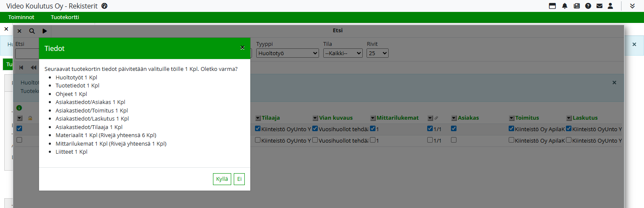644x208 pixels.
Task: Open the help question mark icon
Action: coord(588,6)
